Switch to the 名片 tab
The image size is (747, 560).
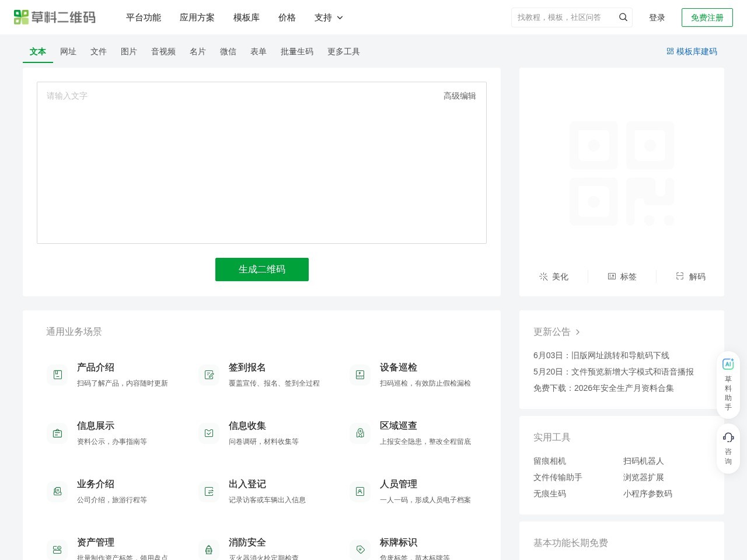point(198,51)
